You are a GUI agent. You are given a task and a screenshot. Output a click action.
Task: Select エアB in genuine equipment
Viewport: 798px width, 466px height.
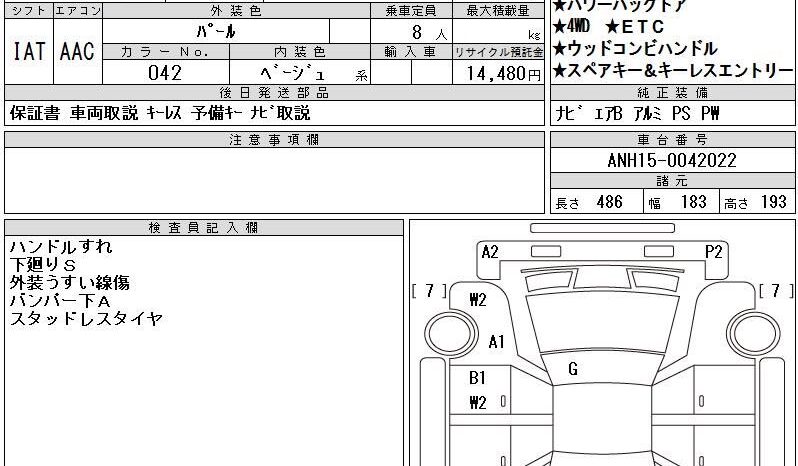pyautogui.click(x=607, y=113)
